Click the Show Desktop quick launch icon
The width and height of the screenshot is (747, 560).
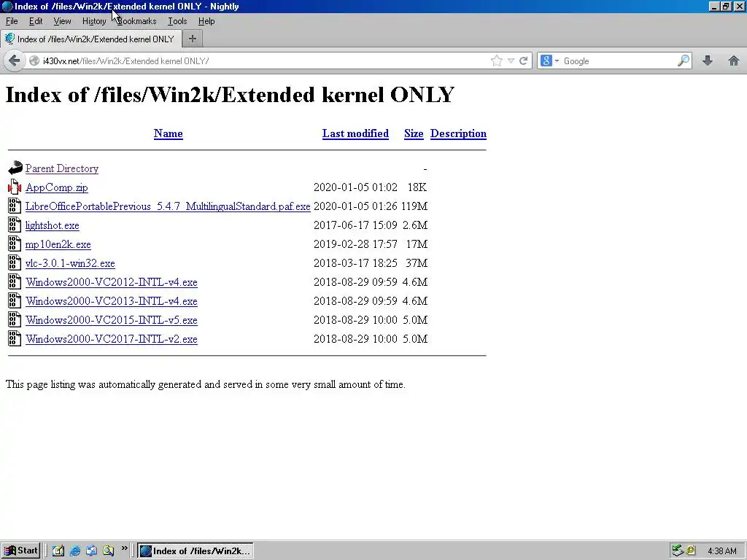[x=58, y=551]
